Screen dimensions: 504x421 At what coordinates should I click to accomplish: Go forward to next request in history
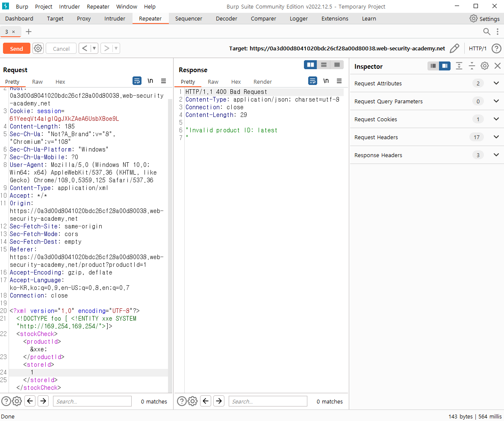pos(106,49)
